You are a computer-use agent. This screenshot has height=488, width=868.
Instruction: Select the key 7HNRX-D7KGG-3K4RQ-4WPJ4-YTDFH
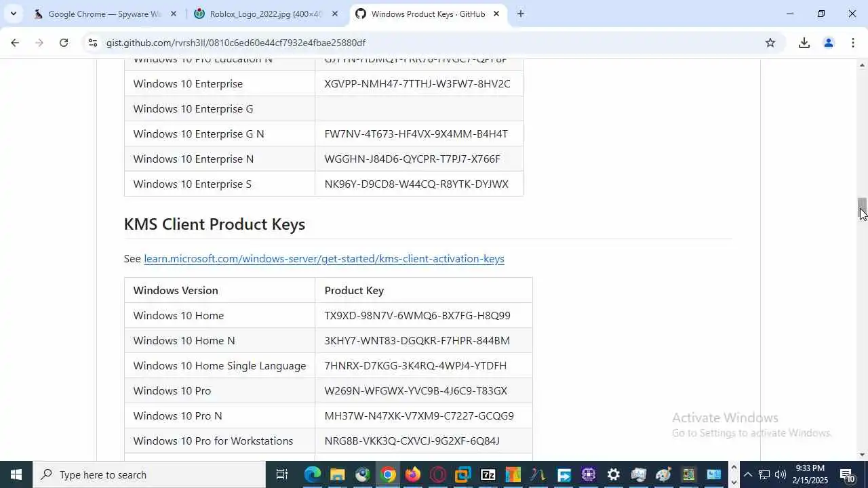pos(415,365)
